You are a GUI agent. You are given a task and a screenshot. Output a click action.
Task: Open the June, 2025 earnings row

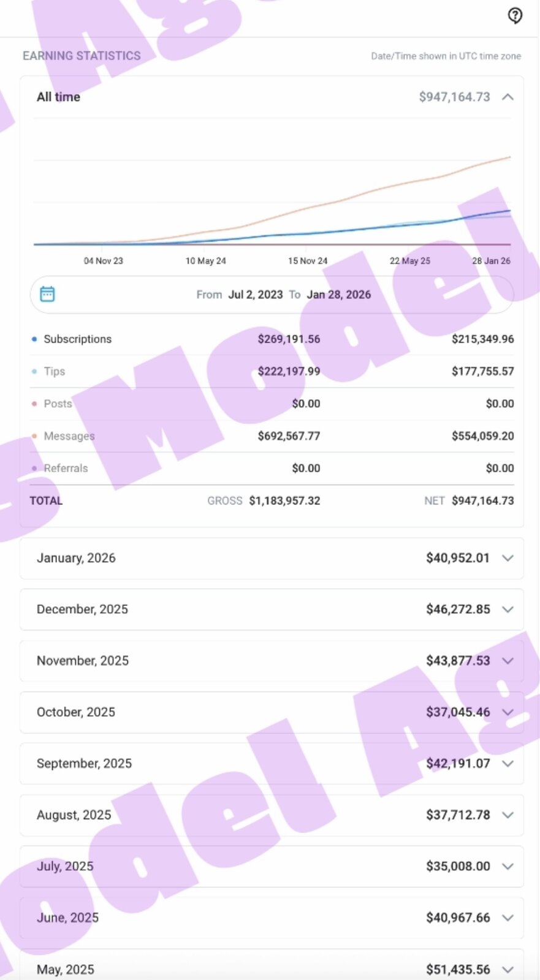point(508,918)
